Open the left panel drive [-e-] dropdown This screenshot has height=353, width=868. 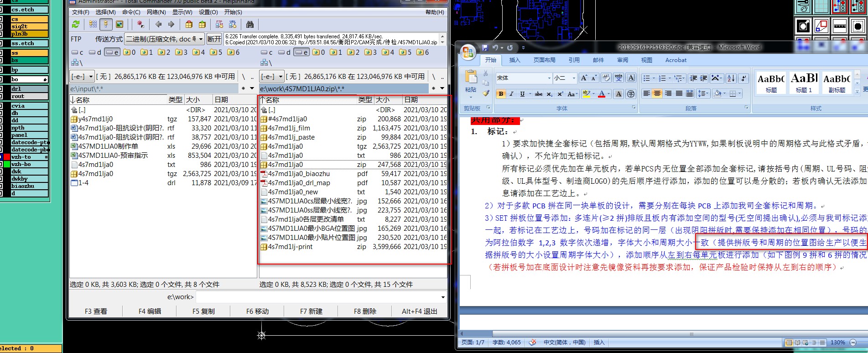(x=91, y=77)
